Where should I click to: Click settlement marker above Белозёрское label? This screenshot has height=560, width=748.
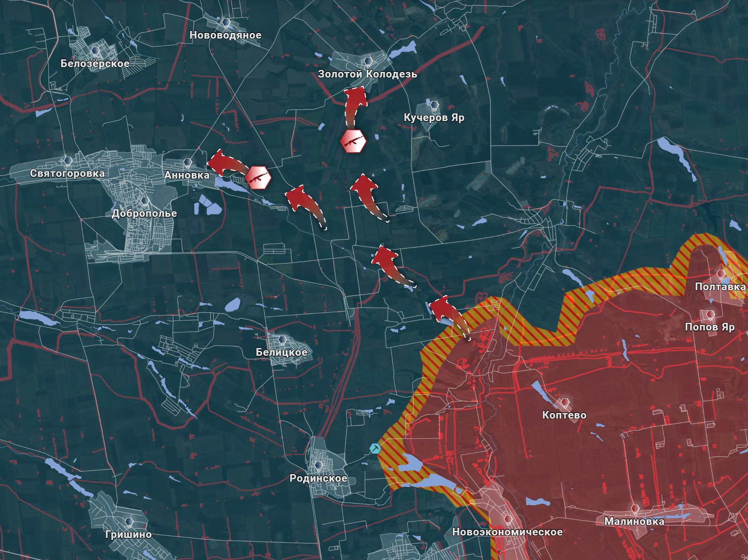(x=95, y=51)
